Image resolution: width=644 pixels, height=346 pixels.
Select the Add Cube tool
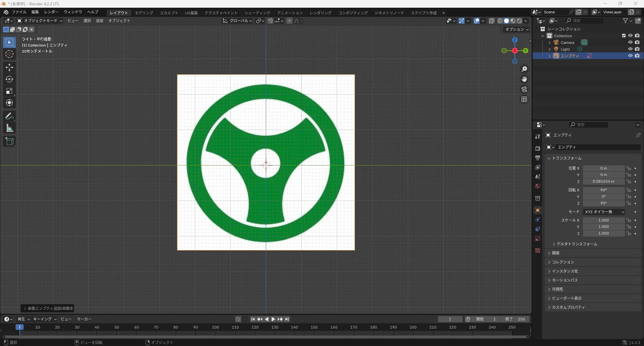point(9,141)
